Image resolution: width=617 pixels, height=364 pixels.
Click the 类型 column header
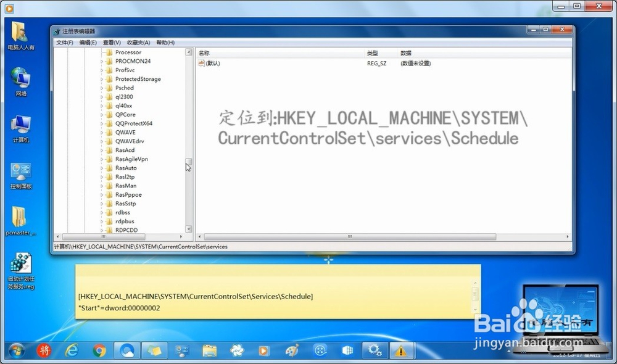381,53
